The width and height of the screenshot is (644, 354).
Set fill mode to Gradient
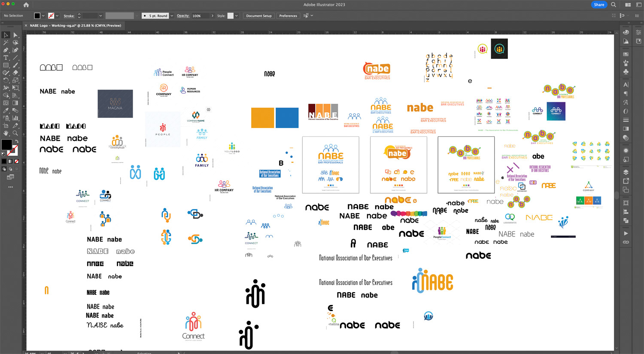[10, 161]
